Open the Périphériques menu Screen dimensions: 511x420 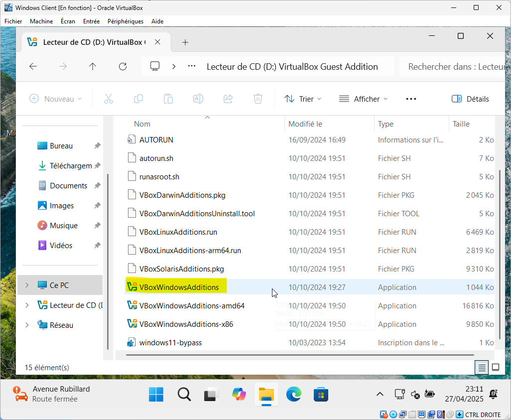126,21
